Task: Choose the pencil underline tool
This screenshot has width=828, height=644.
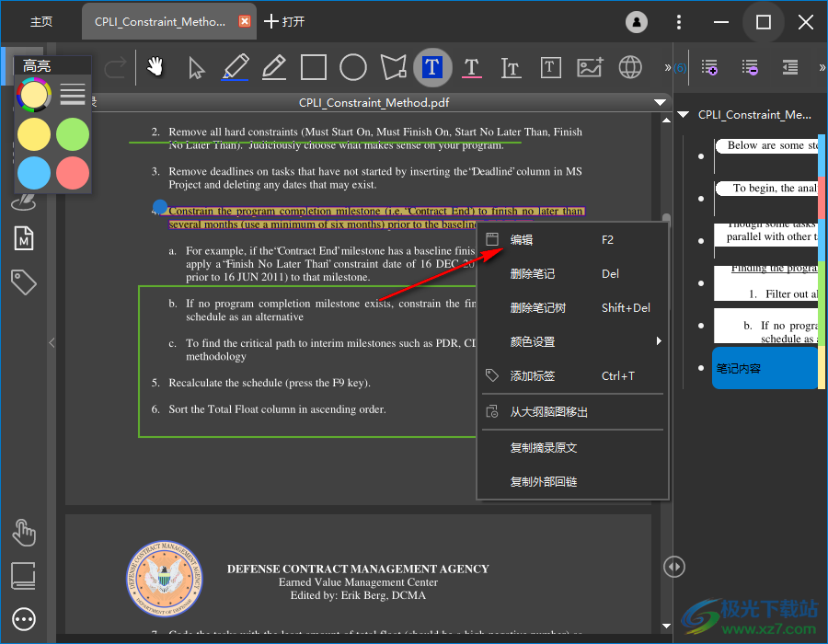Action: click(x=274, y=67)
